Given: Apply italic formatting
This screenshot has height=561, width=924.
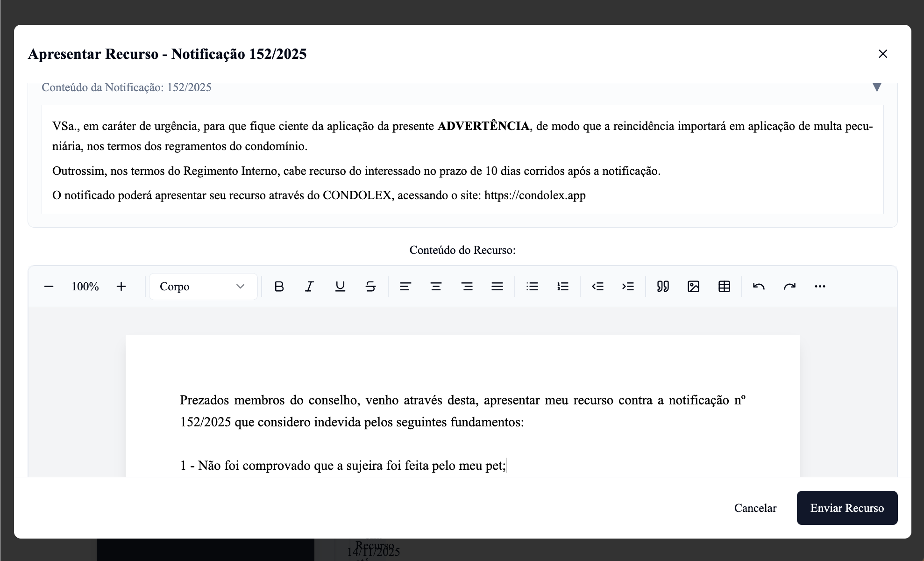Looking at the screenshot, I should (x=309, y=287).
